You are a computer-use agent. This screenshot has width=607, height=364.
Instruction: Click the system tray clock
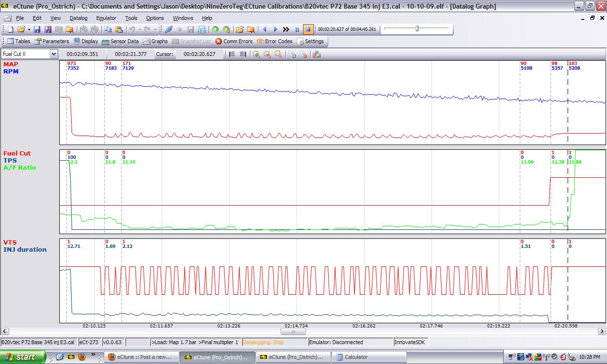590,357
